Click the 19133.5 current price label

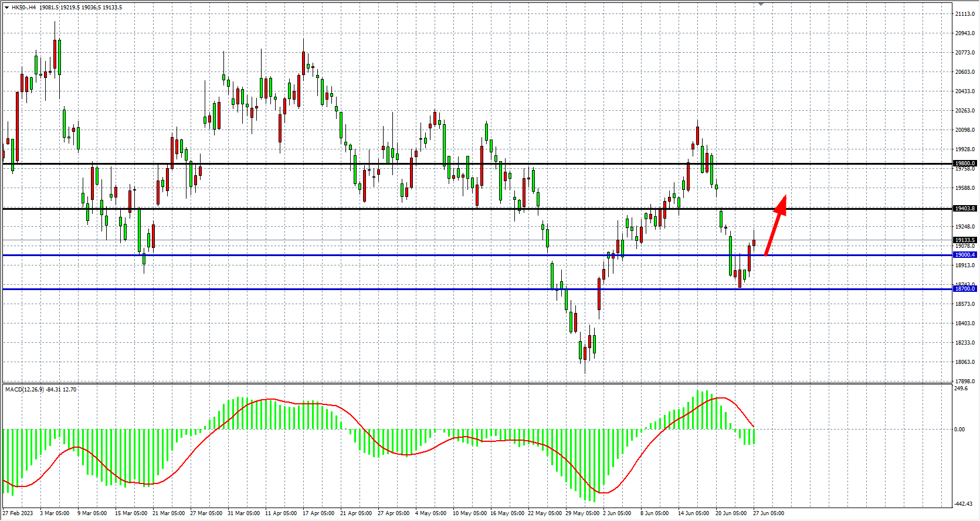coord(965,240)
